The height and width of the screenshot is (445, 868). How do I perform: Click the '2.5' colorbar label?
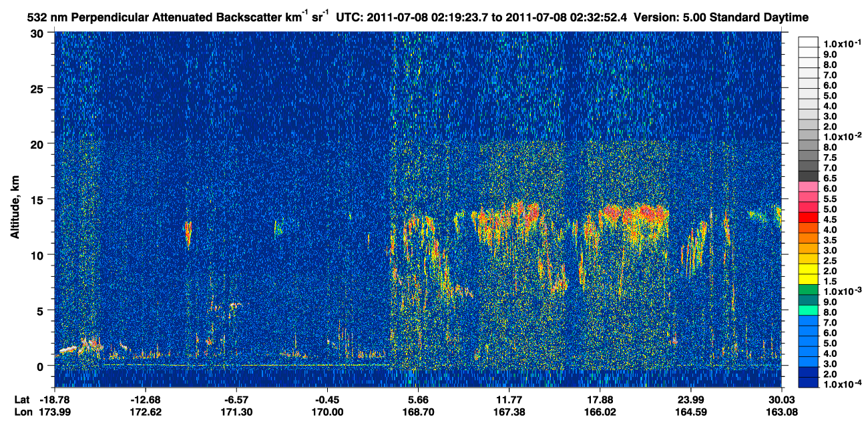tap(830, 261)
